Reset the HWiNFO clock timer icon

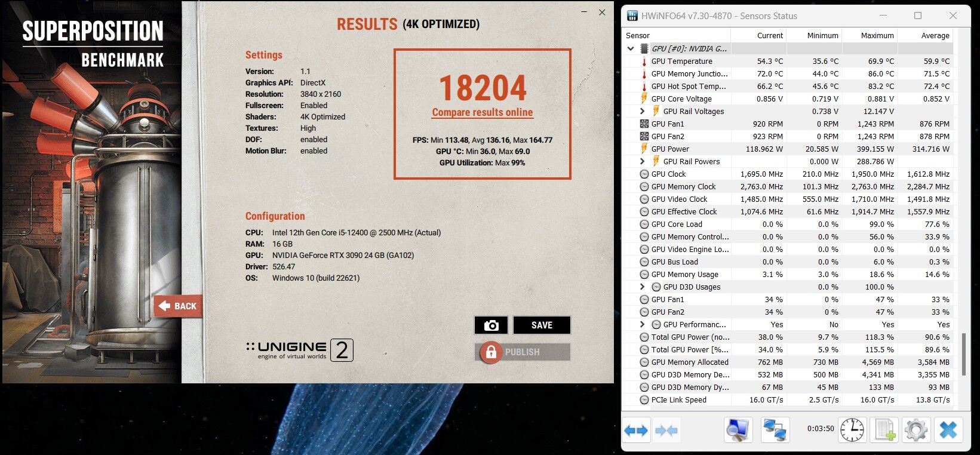pyautogui.click(x=852, y=430)
